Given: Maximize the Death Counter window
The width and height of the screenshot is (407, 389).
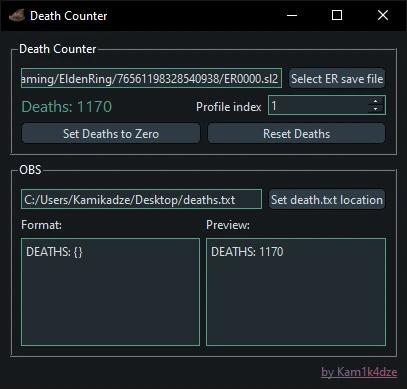Looking at the screenshot, I should pyautogui.click(x=337, y=15).
